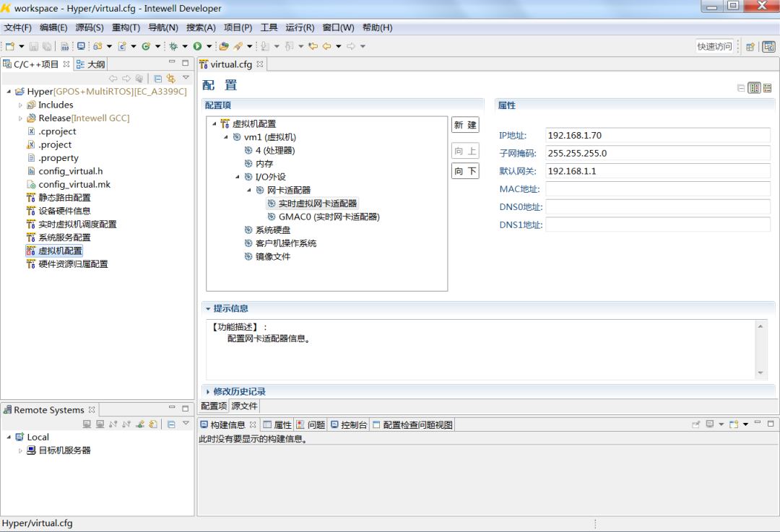
Task: Expand the Release[Intewell GCC] project folder
Action: [x=19, y=117]
